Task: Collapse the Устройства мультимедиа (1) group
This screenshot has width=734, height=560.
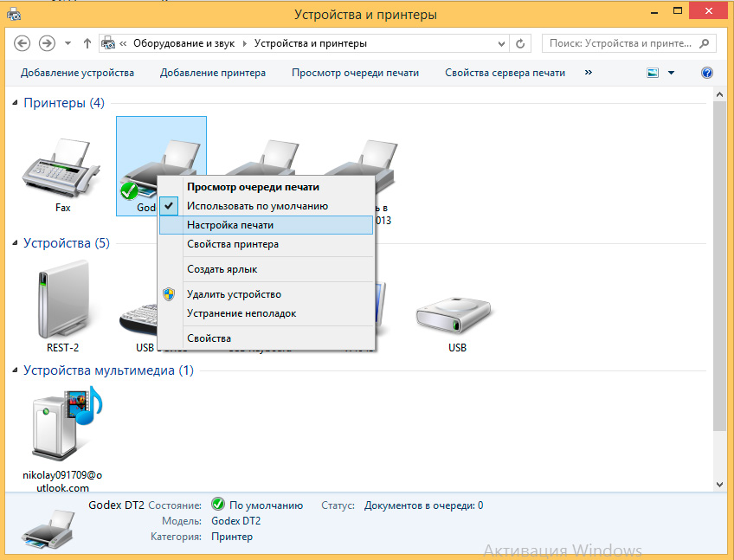Action: pos(15,370)
